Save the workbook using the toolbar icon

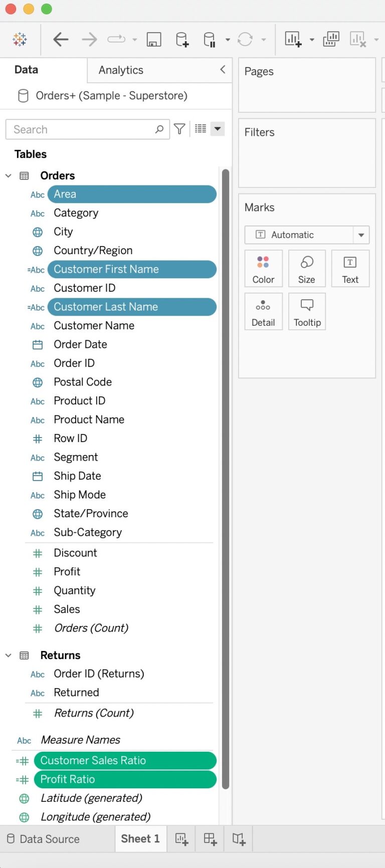click(x=154, y=39)
